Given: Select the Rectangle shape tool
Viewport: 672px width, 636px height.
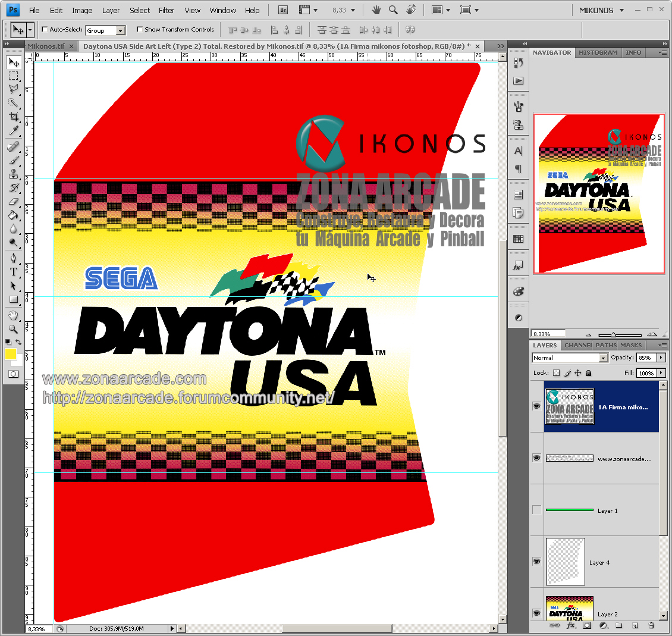Looking at the screenshot, I should [x=14, y=299].
